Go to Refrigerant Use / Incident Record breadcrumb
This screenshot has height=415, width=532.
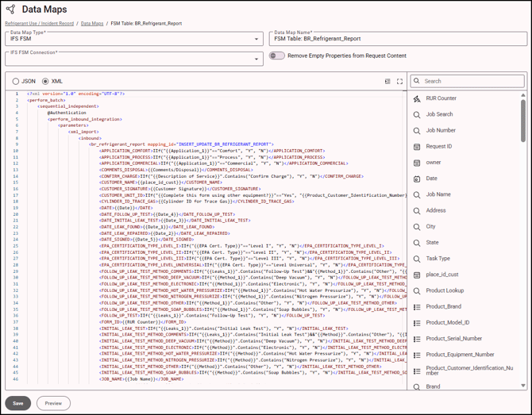[x=40, y=23]
